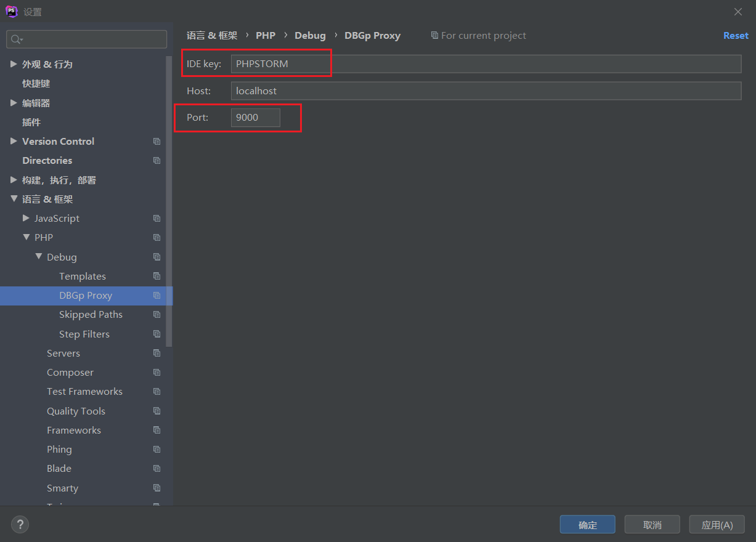Expand the 构建，执行，部署 section

point(14,180)
